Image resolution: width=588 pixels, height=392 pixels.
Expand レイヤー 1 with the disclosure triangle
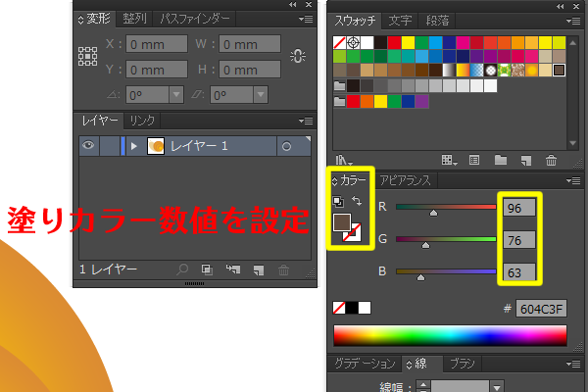(x=134, y=146)
